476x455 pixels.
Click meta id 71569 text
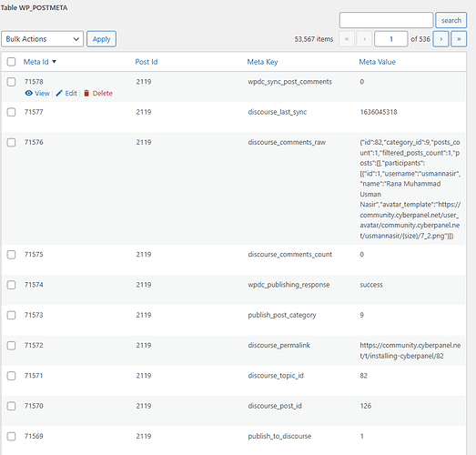pos(34,436)
